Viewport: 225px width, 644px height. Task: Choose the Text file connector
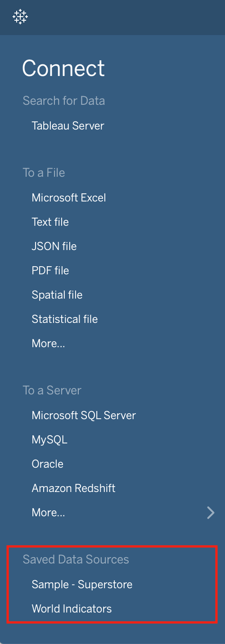[50, 222]
